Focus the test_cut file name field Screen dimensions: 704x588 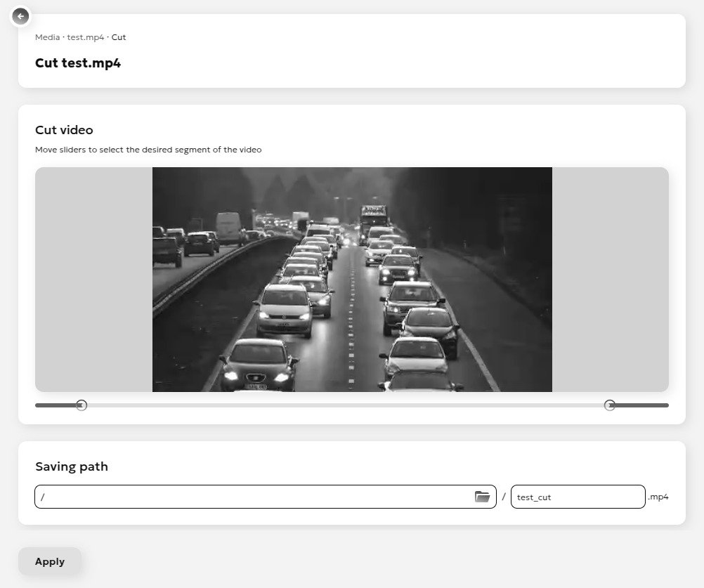577,497
